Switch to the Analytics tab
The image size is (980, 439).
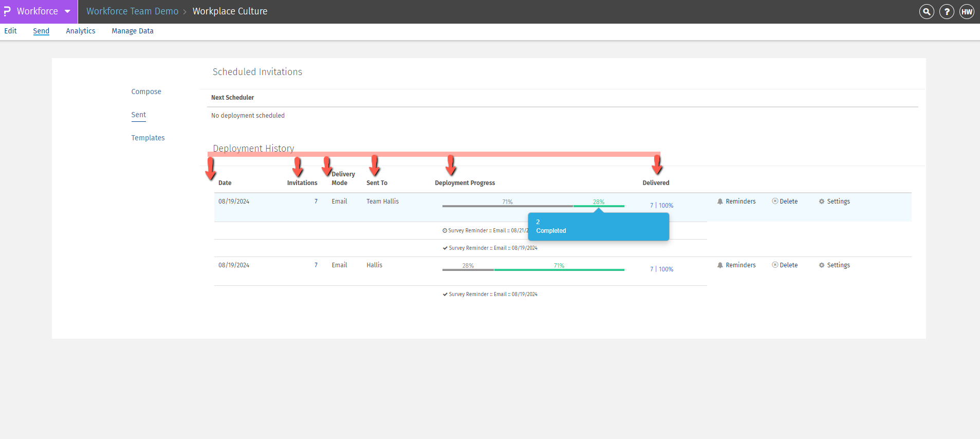point(81,31)
